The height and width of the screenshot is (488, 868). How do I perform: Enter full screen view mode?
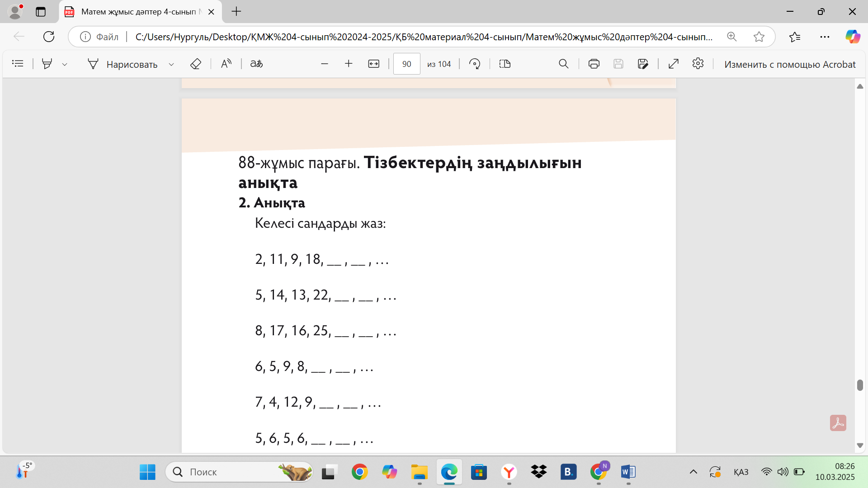(673, 64)
